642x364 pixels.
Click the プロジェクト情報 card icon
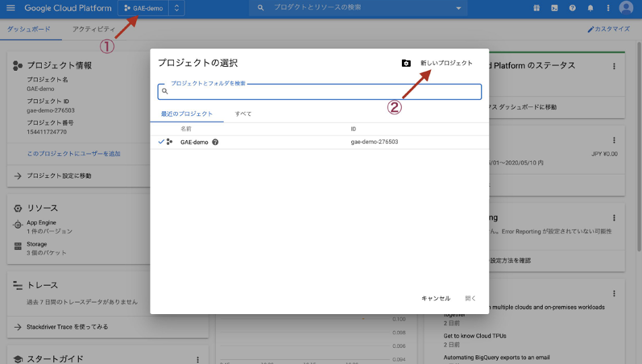click(x=18, y=65)
